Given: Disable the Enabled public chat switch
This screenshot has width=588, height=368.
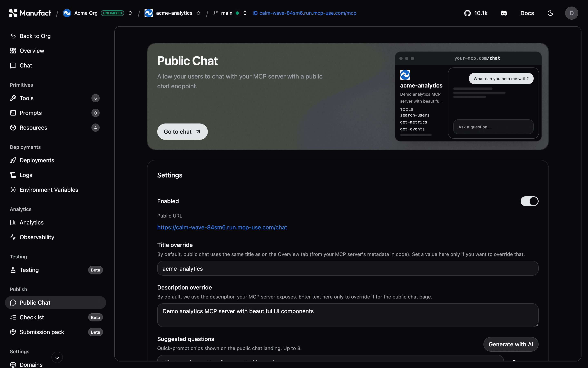Looking at the screenshot, I should tap(529, 201).
